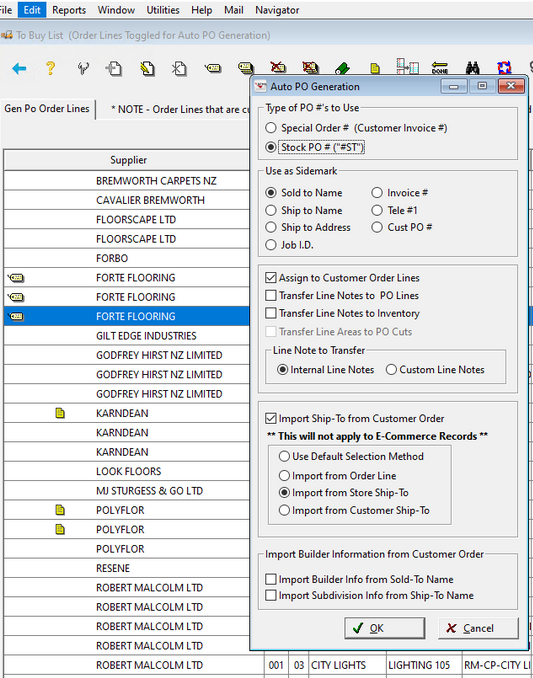Click the CITY LIGHTS cell
The width and height of the screenshot is (533, 678).
tap(347, 665)
